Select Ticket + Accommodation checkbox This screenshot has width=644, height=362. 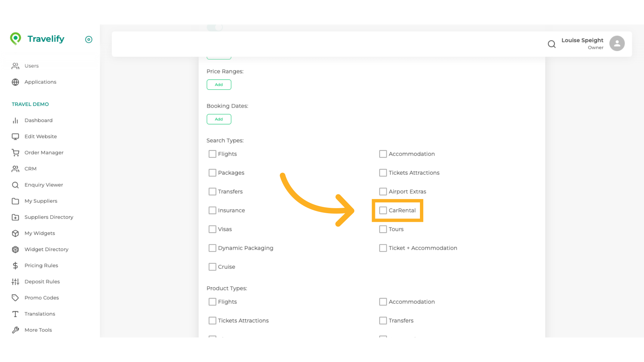point(383,248)
